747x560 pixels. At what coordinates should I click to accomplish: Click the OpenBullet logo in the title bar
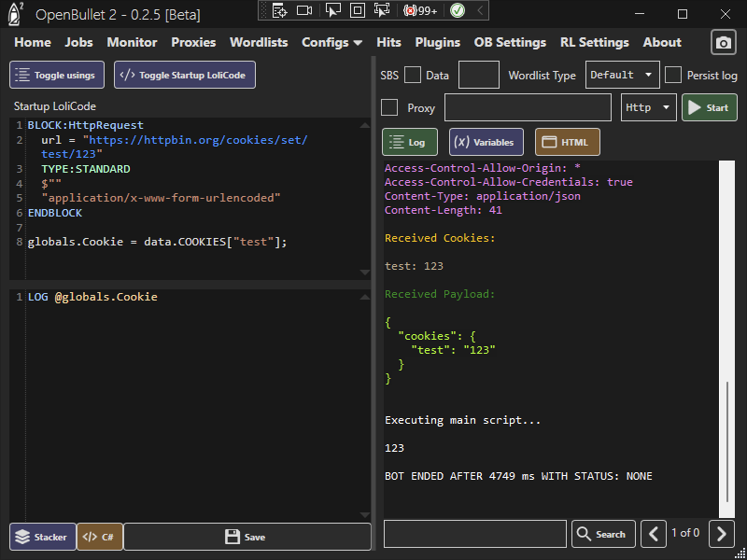tap(16, 13)
